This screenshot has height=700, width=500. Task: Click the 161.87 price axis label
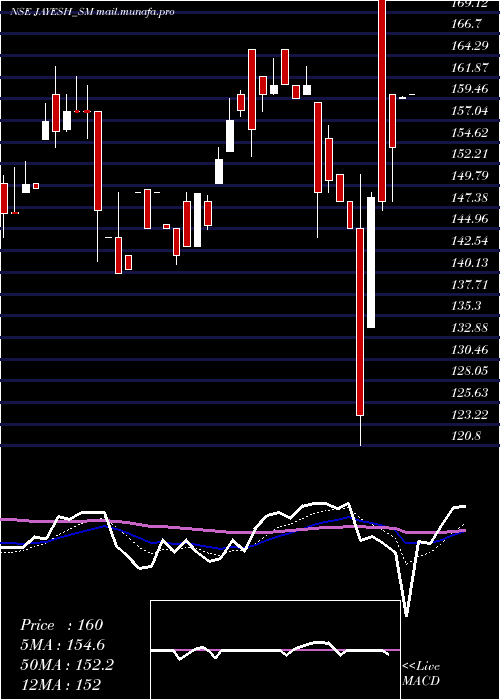click(x=470, y=67)
